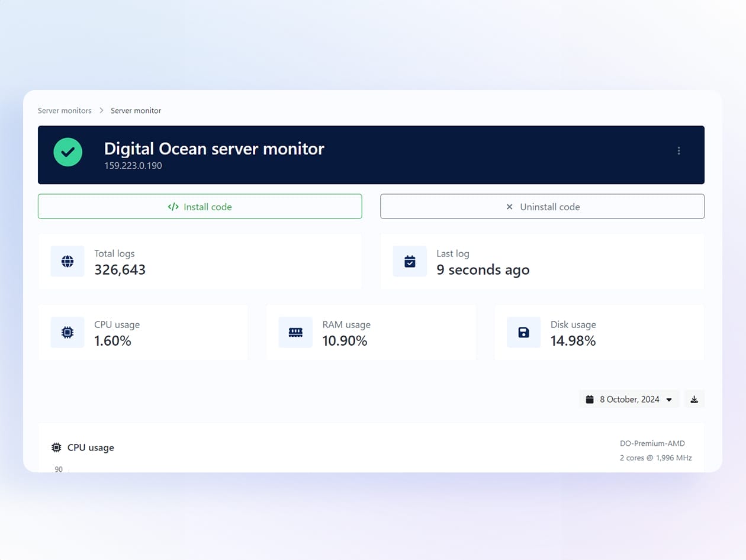
Task: Select the server IP address 159.223.0.190
Action: [x=133, y=166]
